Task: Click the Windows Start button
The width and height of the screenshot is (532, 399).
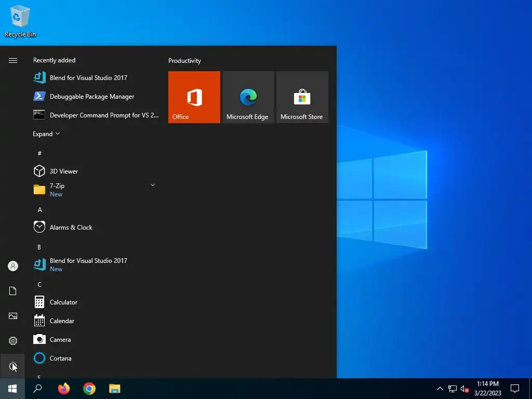Action: pos(12,389)
